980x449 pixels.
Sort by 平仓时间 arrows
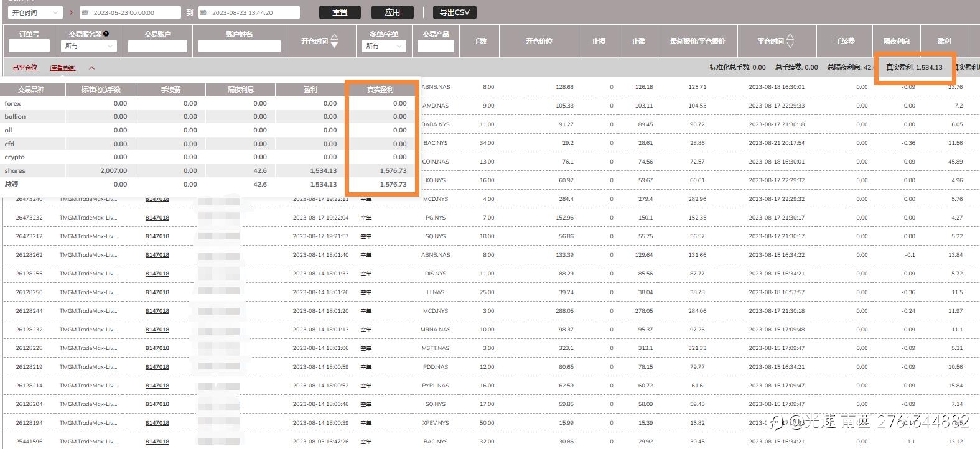pos(790,41)
